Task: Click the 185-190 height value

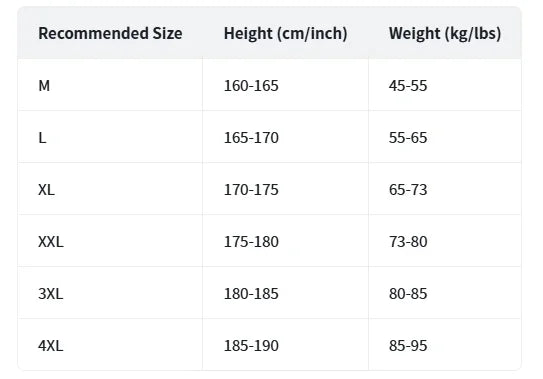Action: 251,346
